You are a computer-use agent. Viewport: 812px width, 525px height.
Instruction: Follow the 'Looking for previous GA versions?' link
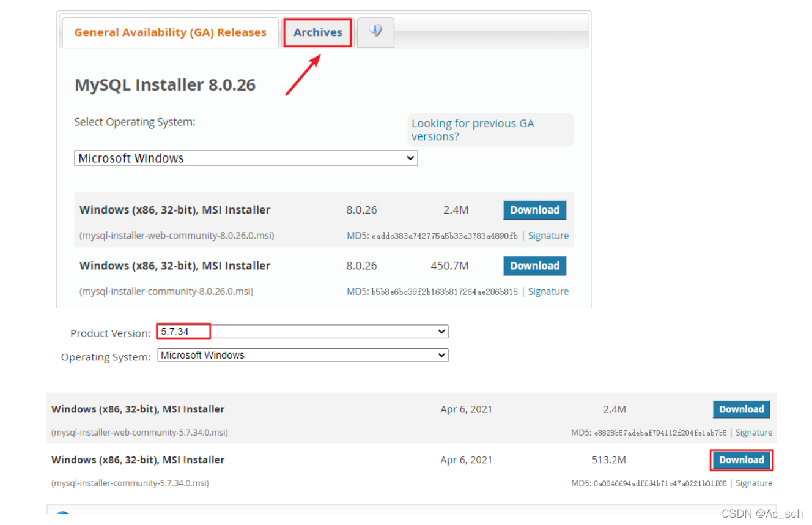(x=473, y=130)
